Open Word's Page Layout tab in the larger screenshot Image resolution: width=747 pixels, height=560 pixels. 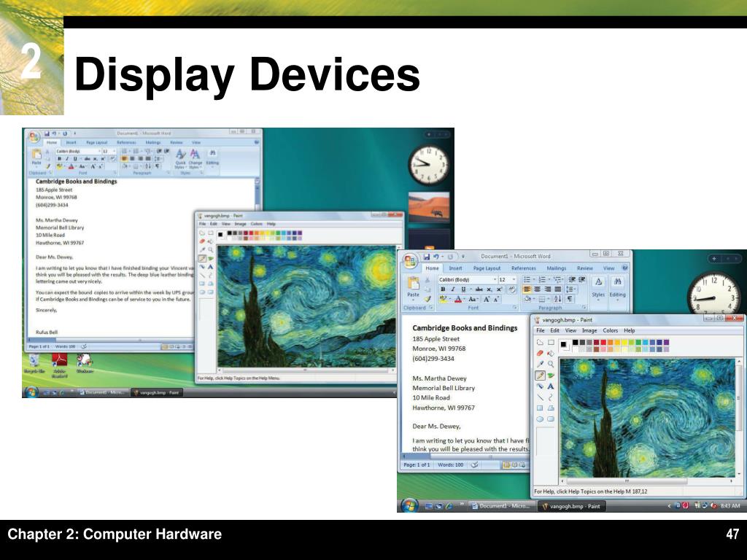pos(487,268)
